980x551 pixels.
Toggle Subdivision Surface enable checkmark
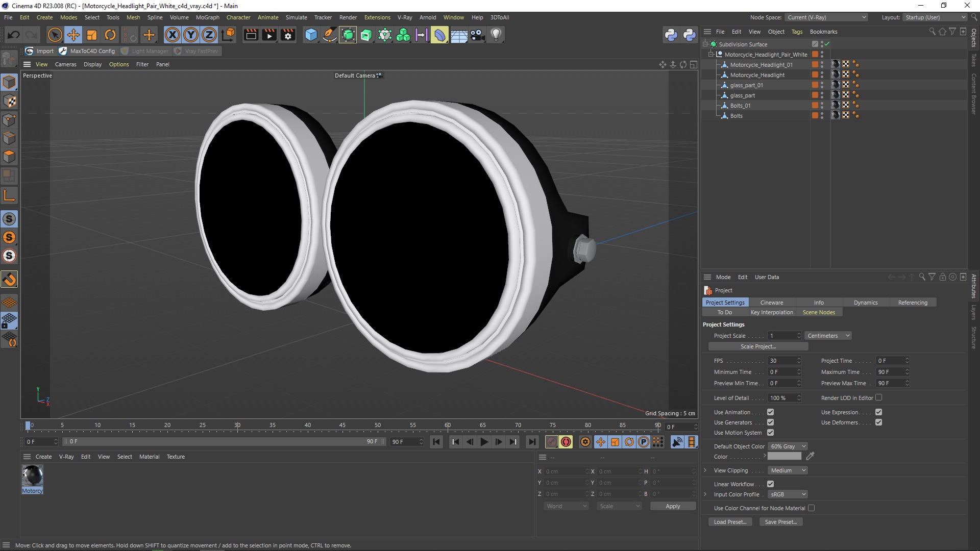(x=827, y=44)
